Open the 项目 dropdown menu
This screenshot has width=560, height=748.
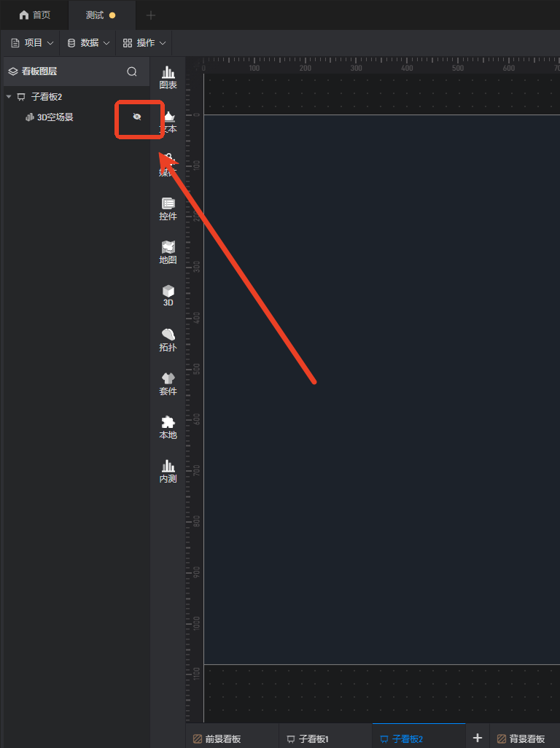[x=32, y=43]
